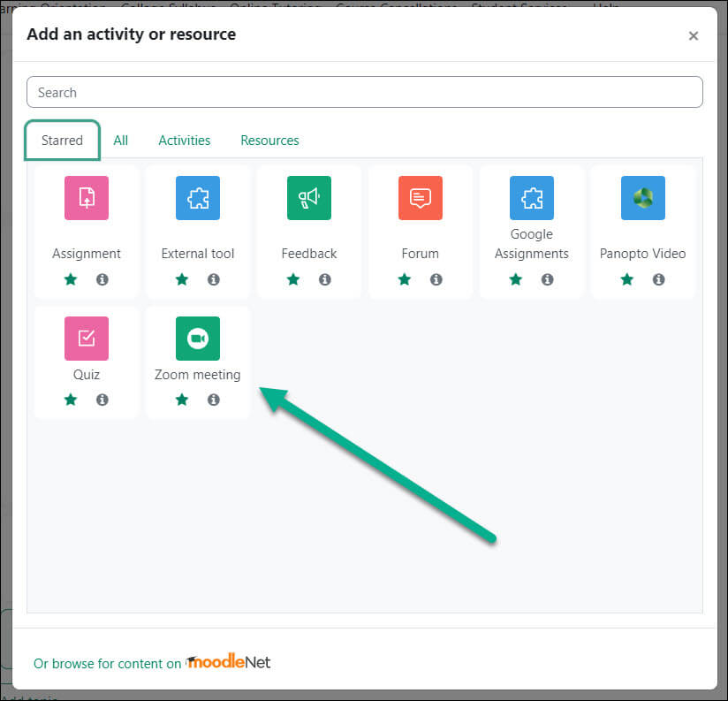The height and width of the screenshot is (701, 728).
Task: Browse for content on MoodleNet
Action: (x=152, y=663)
